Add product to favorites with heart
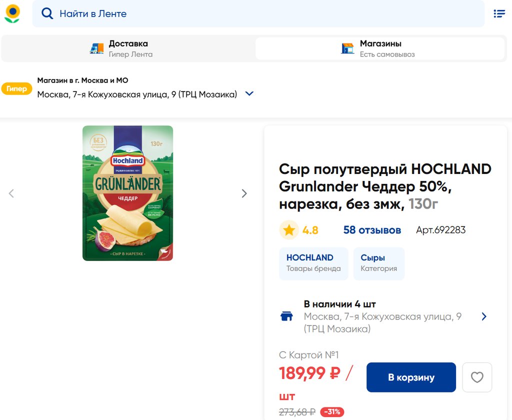 click(x=477, y=377)
